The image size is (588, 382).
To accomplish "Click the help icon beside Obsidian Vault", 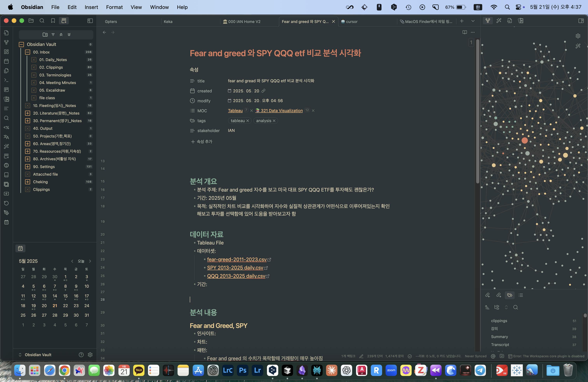I will (x=81, y=355).
